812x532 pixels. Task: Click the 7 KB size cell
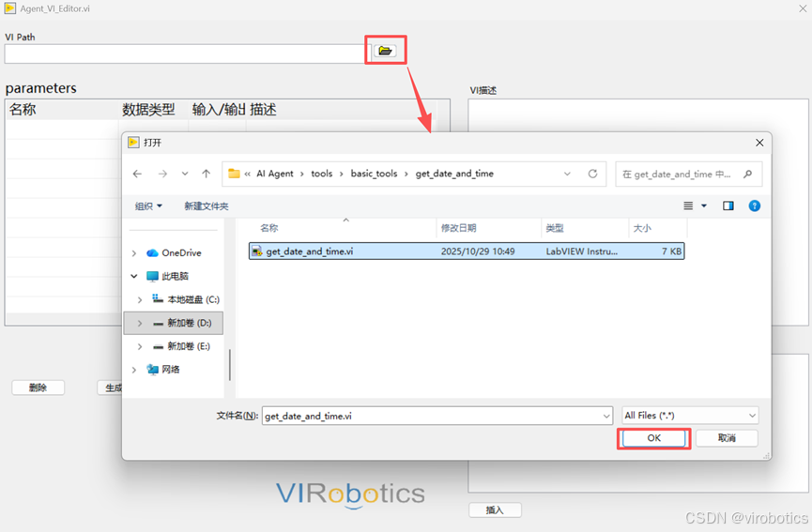(672, 251)
